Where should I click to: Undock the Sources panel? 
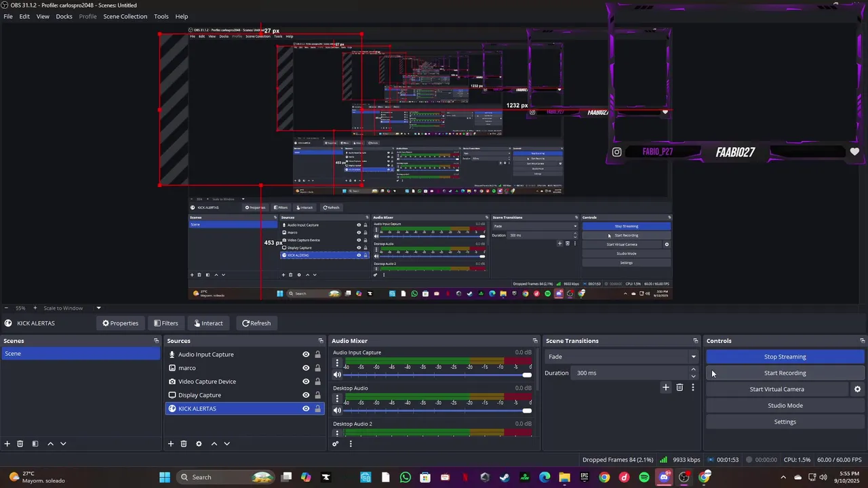[321, 341]
